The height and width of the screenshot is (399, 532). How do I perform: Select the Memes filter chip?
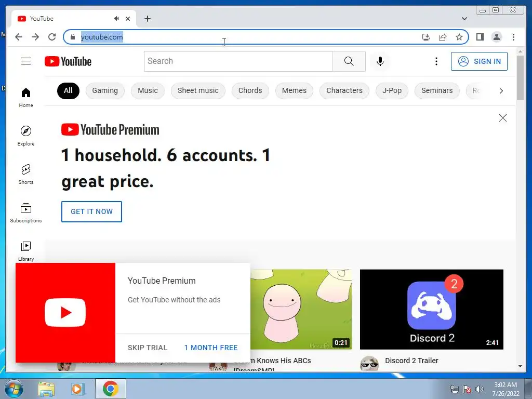point(294,90)
